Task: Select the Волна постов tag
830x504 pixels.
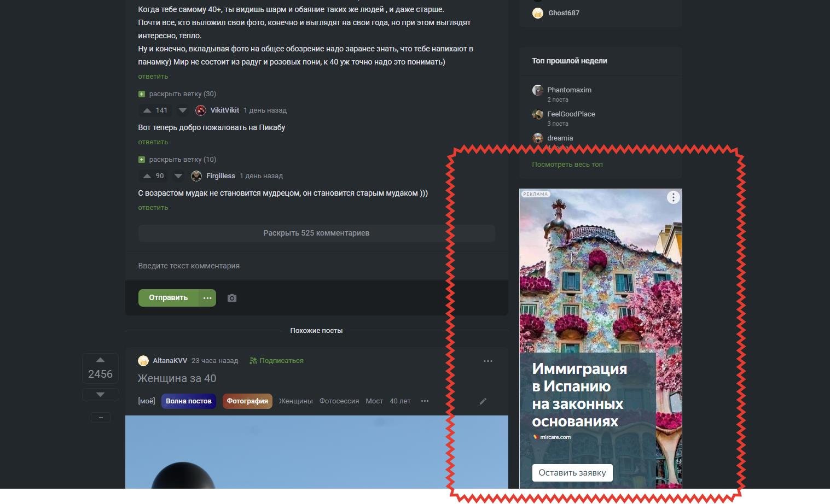Action: point(188,401)
